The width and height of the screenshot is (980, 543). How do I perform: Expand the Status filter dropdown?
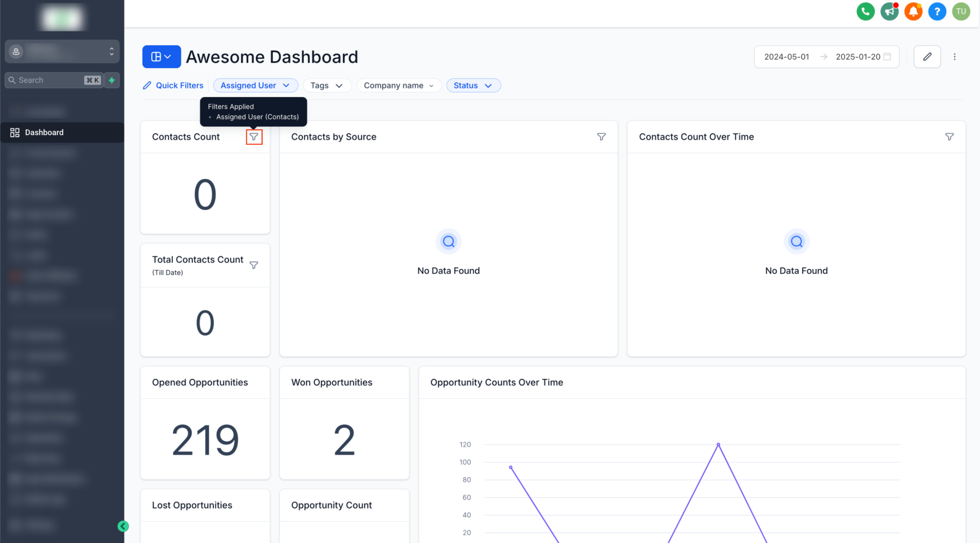tap(473, 86)
